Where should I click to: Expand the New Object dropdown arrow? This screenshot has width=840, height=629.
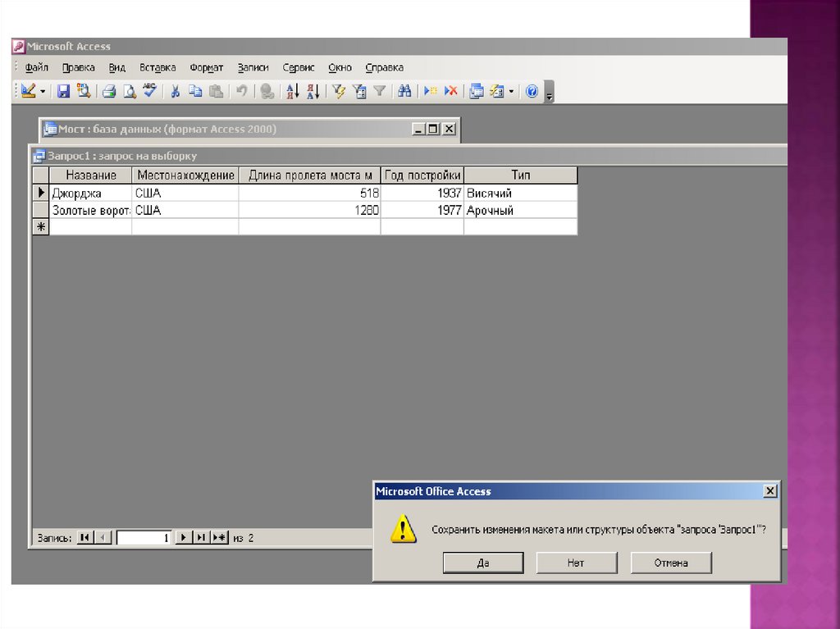click(x=511, y=92)
